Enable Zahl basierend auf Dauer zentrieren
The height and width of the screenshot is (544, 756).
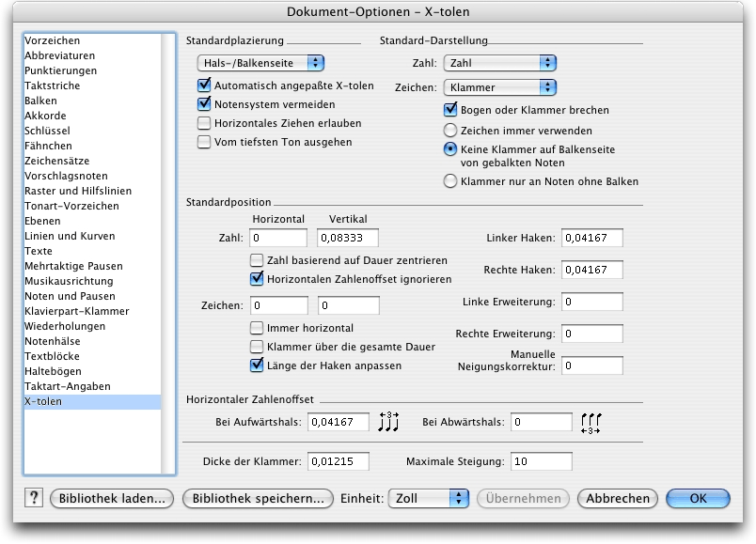257,260
